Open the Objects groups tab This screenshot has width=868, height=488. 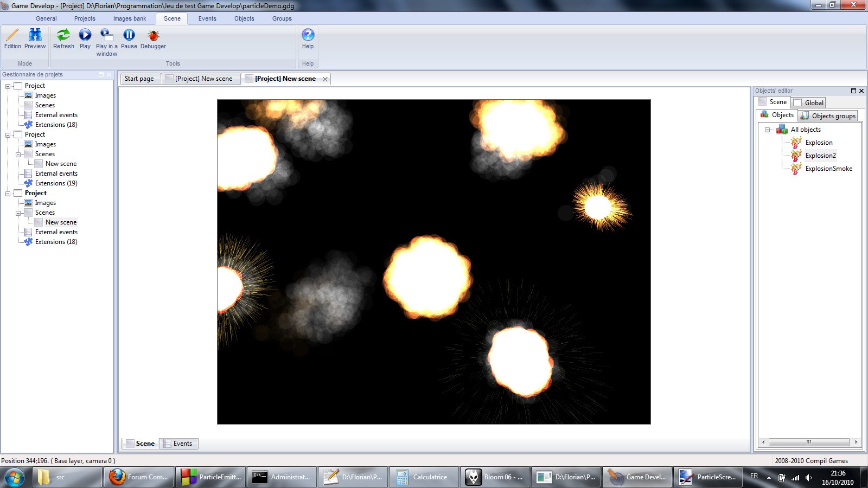click(x=828, y=115)
